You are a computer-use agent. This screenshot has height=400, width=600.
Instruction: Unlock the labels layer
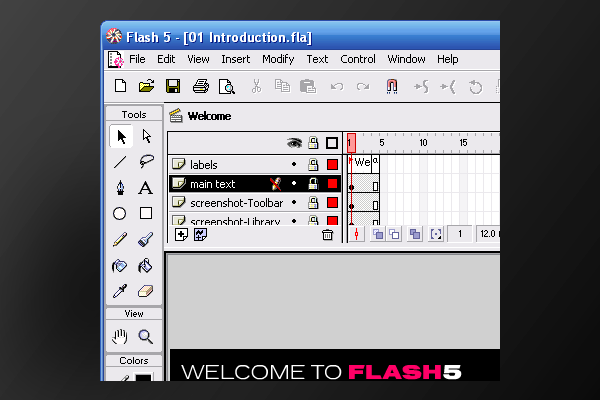coord(313,165)
